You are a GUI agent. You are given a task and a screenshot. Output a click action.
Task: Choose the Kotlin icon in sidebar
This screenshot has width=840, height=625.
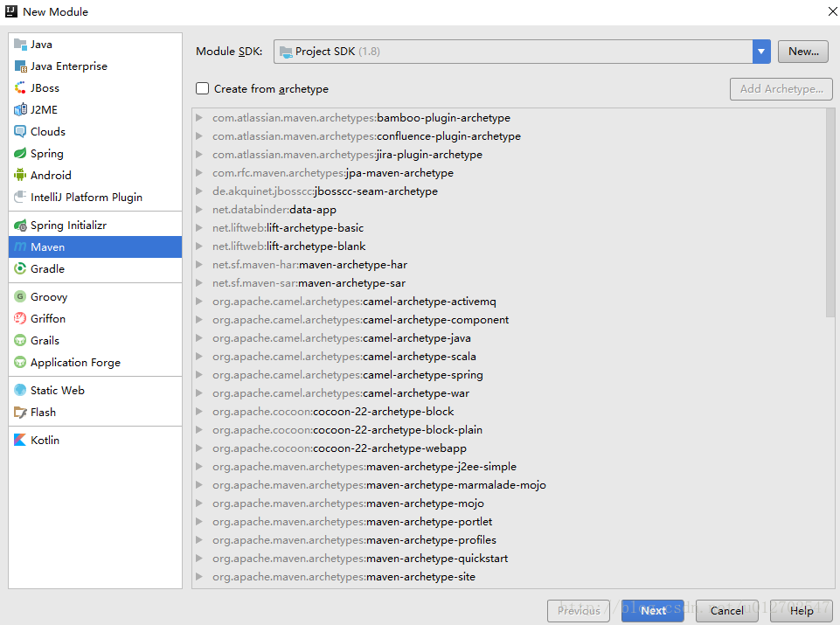pyautogui.click(x=20, y=441)
